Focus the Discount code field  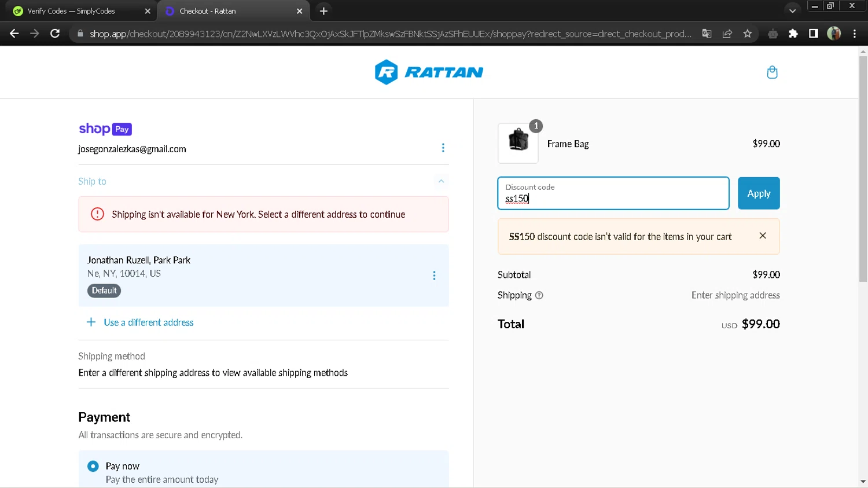click(x=613, y=193)
